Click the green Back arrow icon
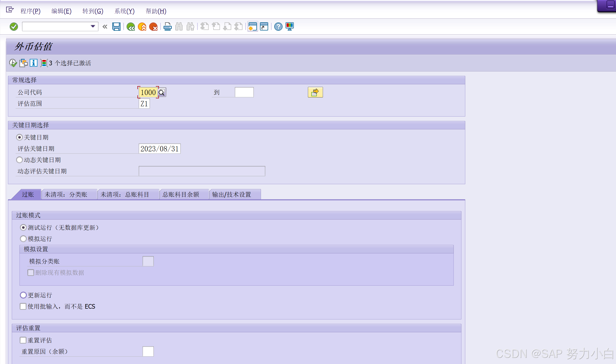The height and width of the screenshot is (364, 616). pyautogui.click(x=131, y=27)
